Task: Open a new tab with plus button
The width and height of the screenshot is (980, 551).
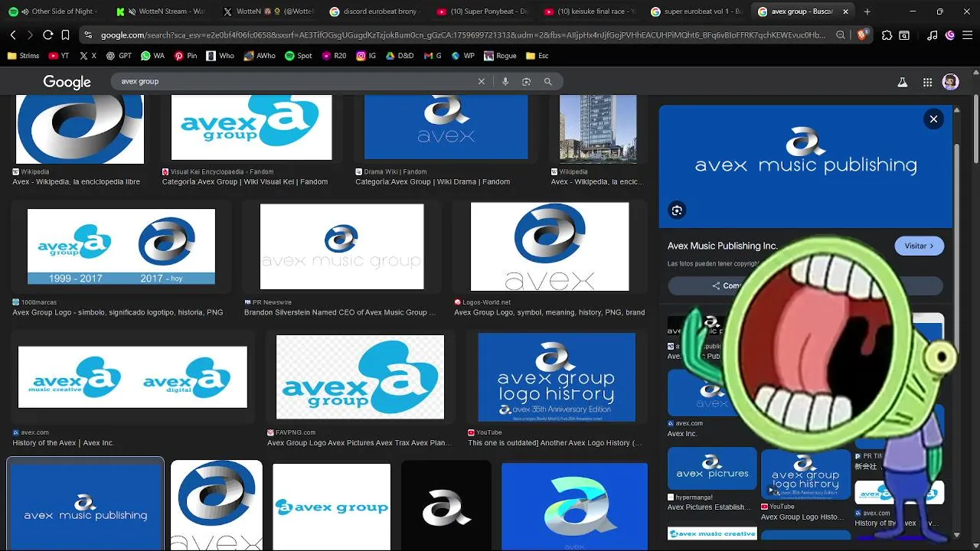Action: 867,11
